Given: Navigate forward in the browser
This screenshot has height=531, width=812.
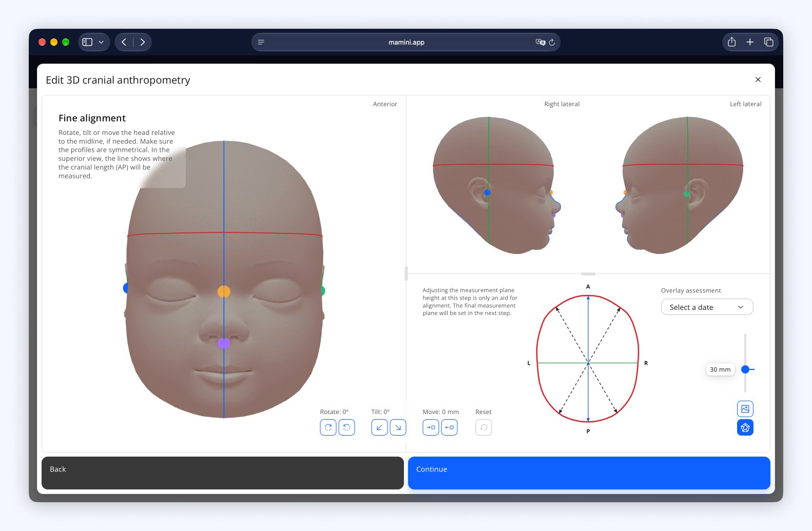Looking at the screenshot, I should [143, 42].
